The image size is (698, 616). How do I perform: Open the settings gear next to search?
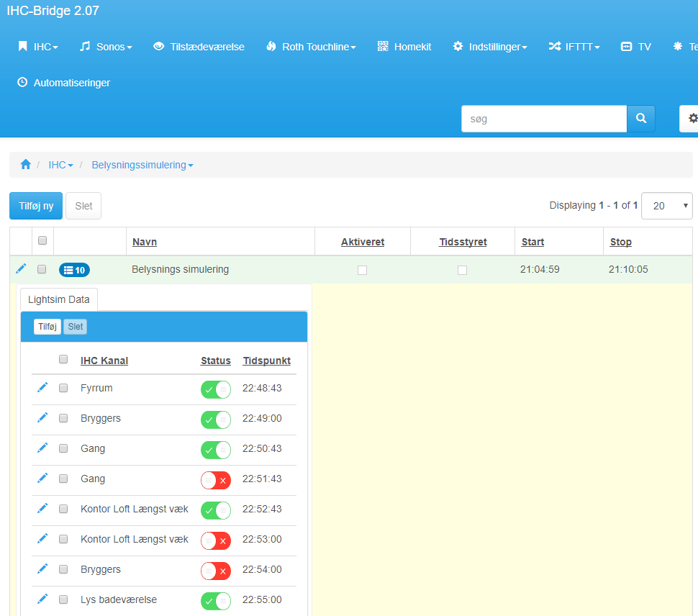[692, 119]
